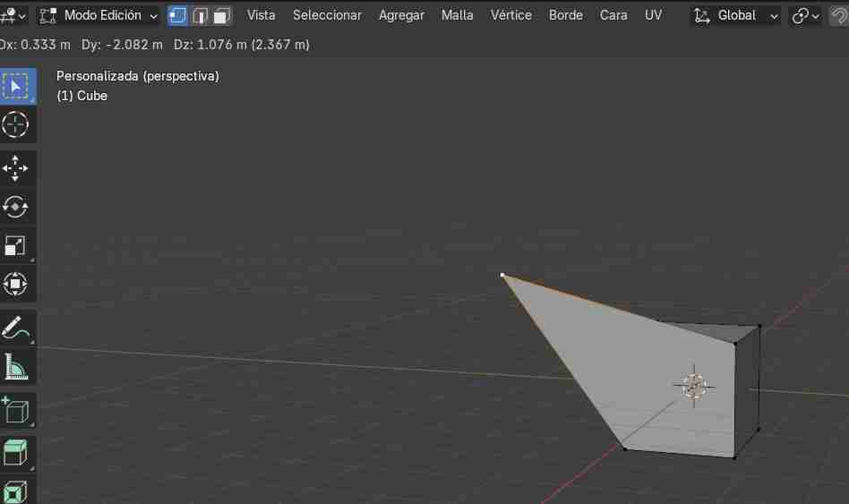Enable vertex select mode
849x504 pixels.
pos(177,16)
